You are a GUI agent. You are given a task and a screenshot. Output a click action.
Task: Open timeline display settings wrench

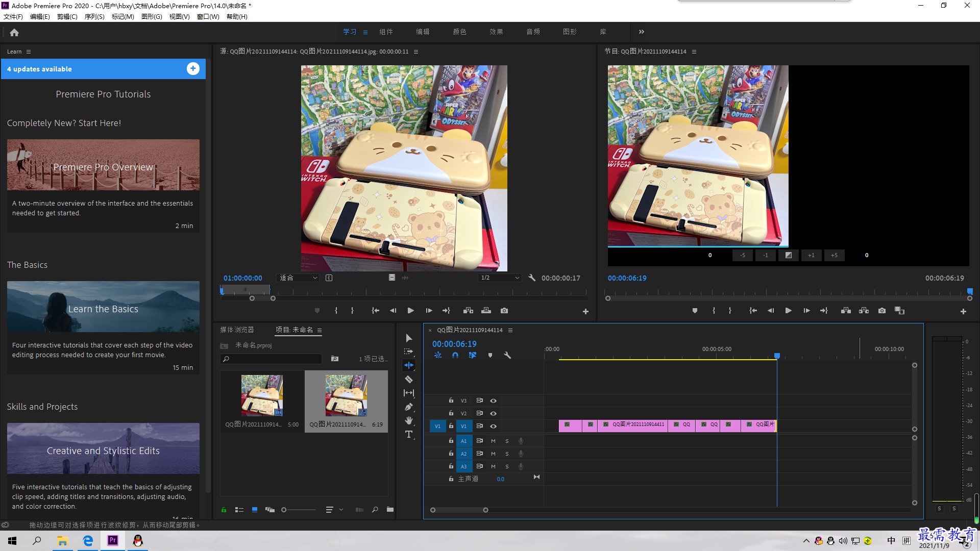click(507, 355)
